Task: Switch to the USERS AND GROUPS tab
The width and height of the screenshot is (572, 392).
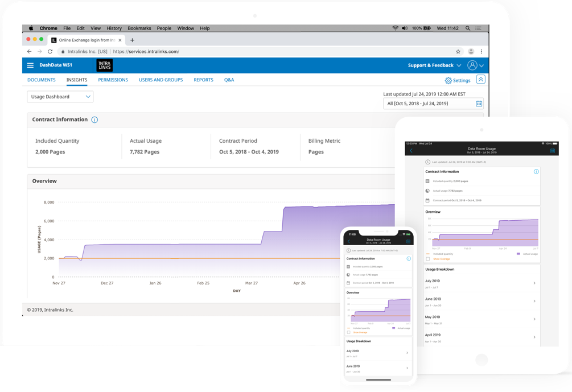Action: pyautogui.click(x=161, y=80)
